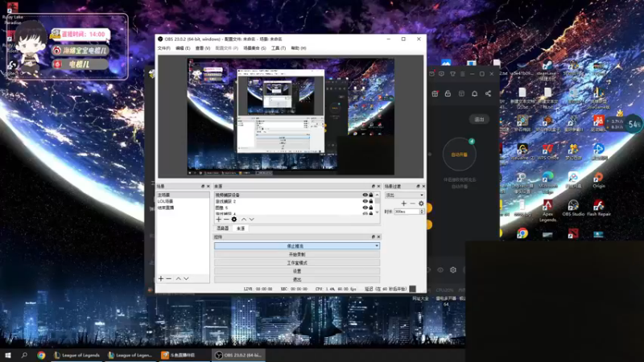This screenshot has width=644, height=362.
Task: Add a new scene with the Scenes plus icon
Action: [x=161, y=278]
